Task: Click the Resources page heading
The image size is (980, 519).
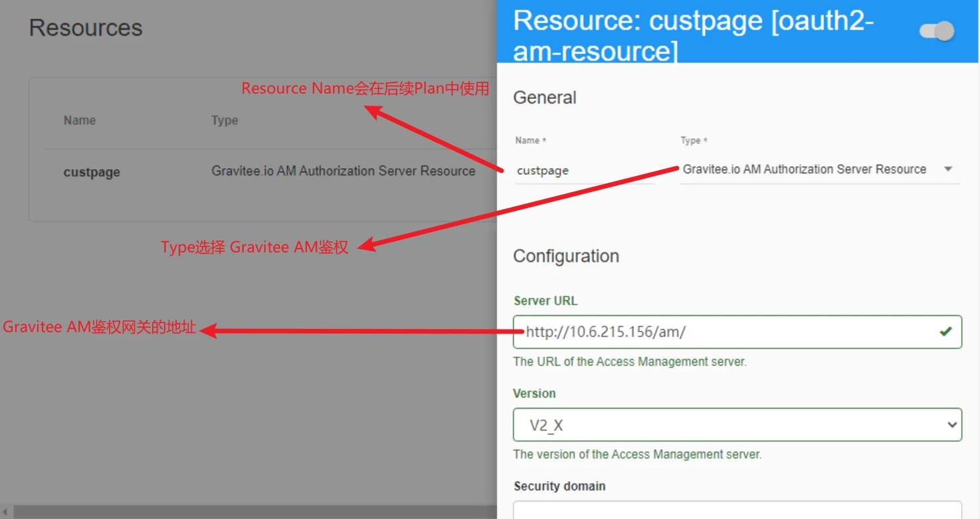Action: click(86, 28)
